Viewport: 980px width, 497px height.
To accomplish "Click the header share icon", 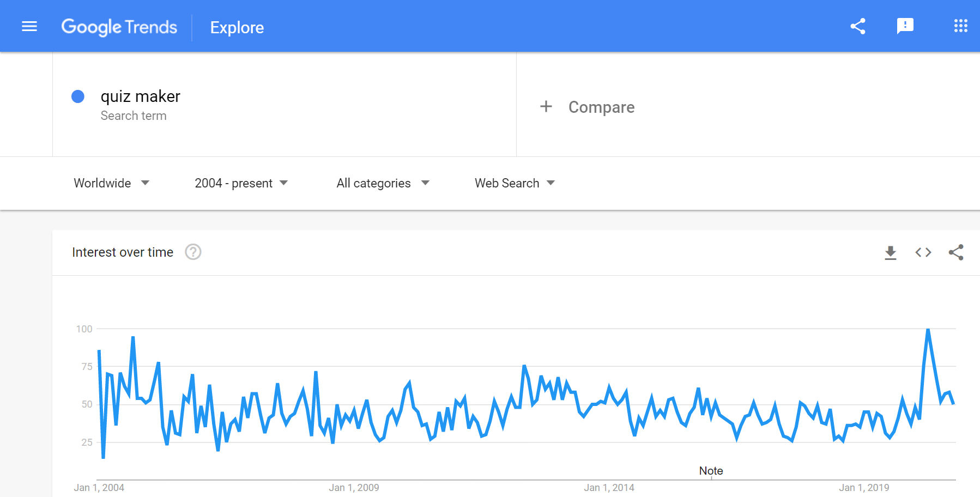I will [x=858, y=26].
